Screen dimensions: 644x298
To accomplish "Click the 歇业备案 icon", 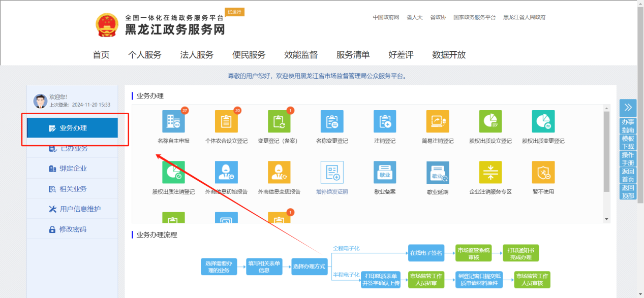I will [385, 173].
